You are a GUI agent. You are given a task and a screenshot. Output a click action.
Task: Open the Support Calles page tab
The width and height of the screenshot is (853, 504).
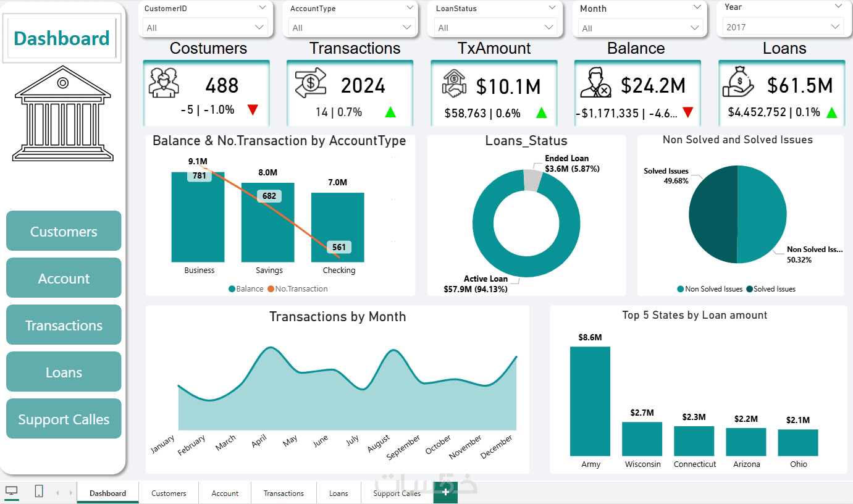397,493
